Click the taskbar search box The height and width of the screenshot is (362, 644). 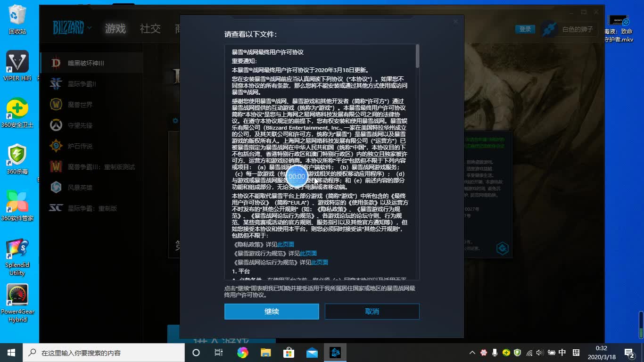click(104, 353)
